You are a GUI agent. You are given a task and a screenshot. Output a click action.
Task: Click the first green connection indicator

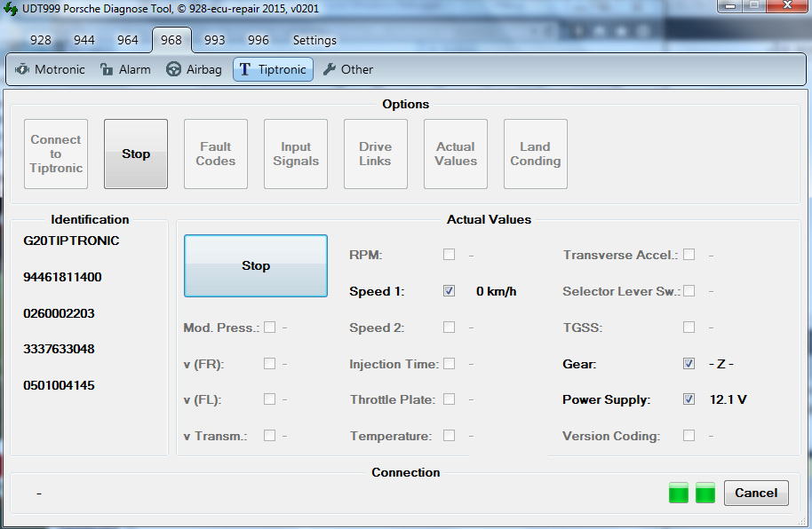pyautogui.click(x=679, y=493)
